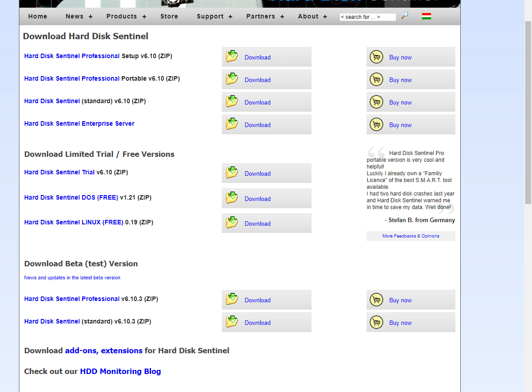The height and width of the screenshot is (392, 532).
Task: Expand the News menu plus sign
Action: click(91, 17)
